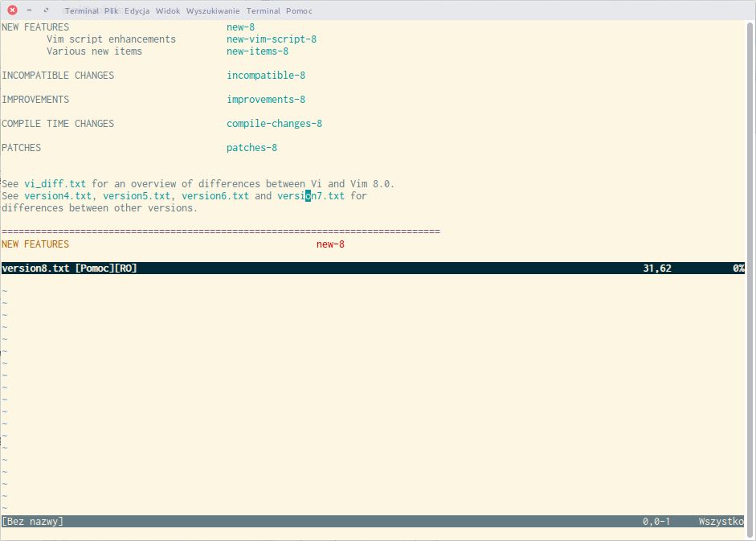Open the Wyszukiwanie menu
Image resolution: width=756 pixels, height=541 pixels.
pyautogui.click(x=213, y=10)
